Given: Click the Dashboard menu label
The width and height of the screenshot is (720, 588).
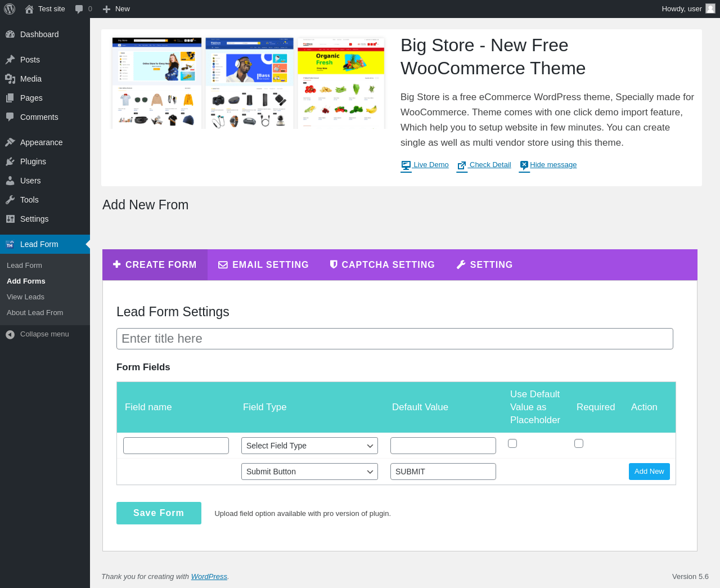Looking at the screenshot, I should [39, 34].
